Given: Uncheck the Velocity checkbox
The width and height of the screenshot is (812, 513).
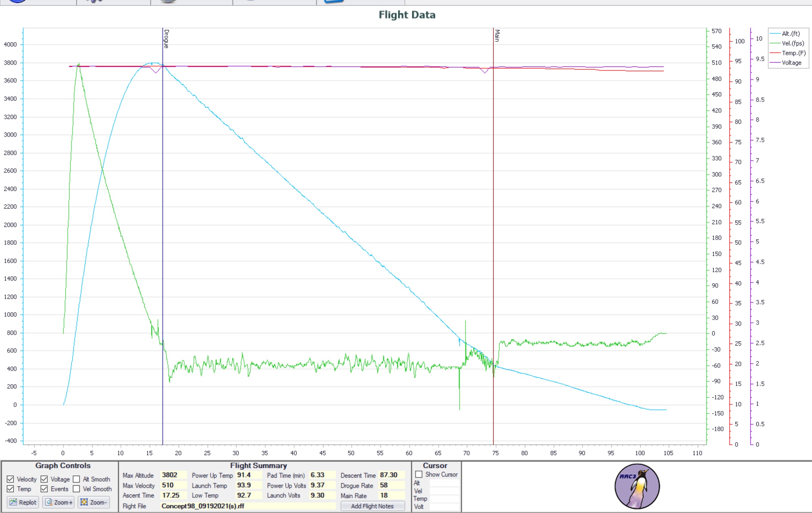Looking at the screenshot, I should 10,479.
